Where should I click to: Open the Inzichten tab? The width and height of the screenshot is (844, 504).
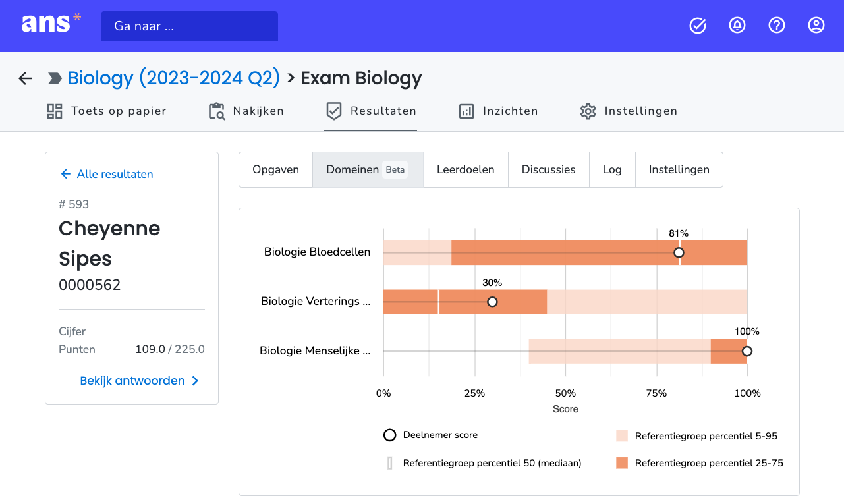[x=498, y=111]
